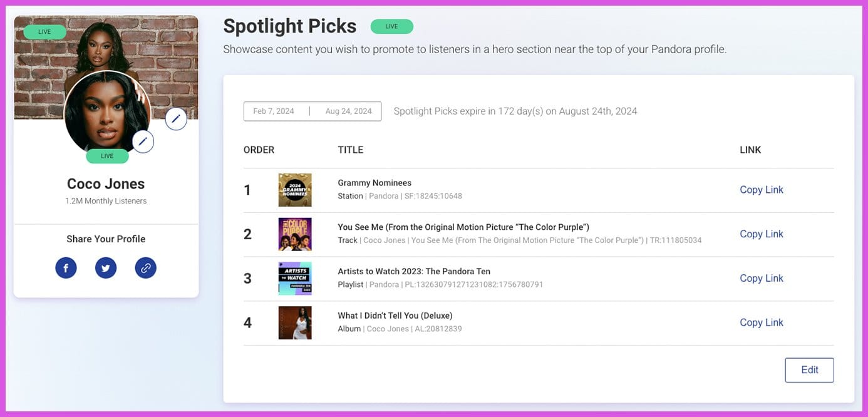Click the Coco Jones artist name
The height and width of the screenshot is (417, 868).
[105, 183]
